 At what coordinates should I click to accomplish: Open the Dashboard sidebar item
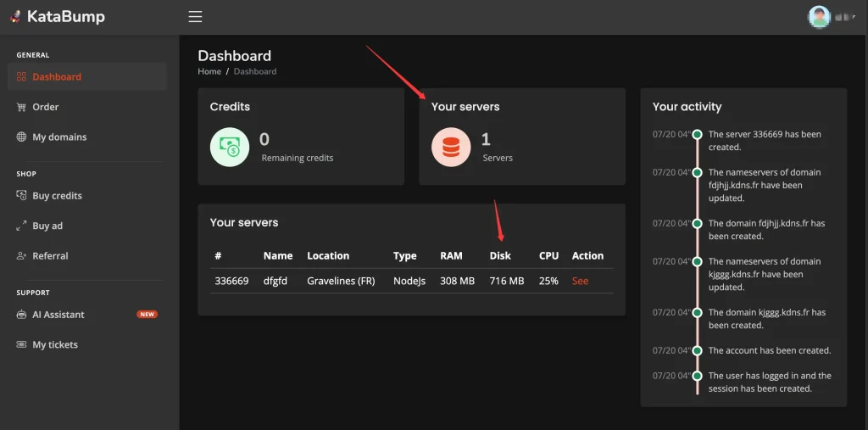pos(87,76)
